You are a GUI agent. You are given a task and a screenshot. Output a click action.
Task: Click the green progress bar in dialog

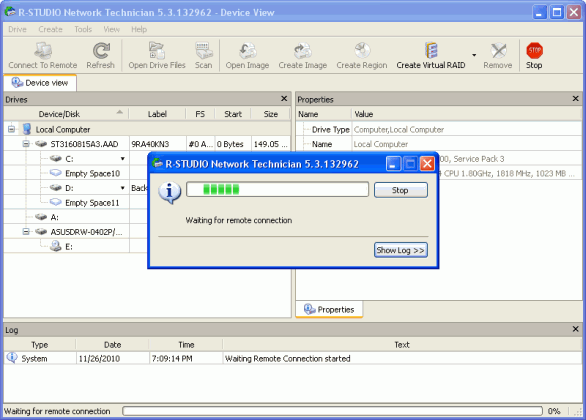(277, 189)
